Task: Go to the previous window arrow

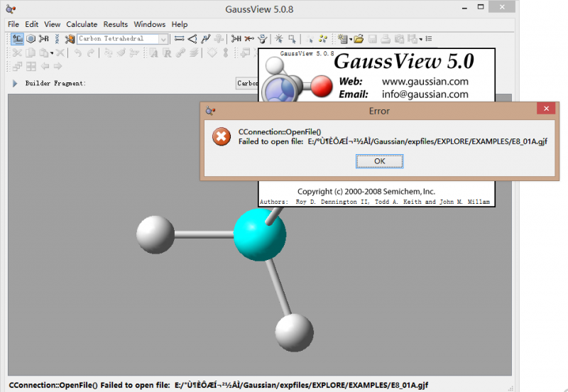Action: click(x=45, y=66)
